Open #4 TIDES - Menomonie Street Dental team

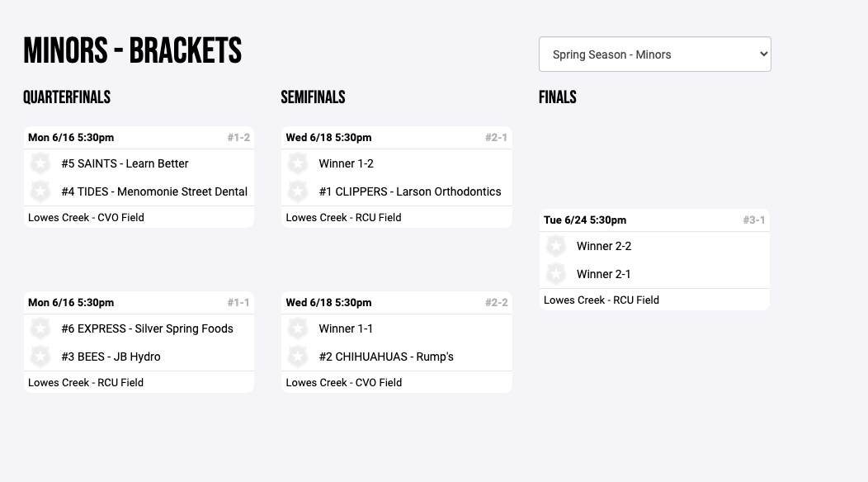pyautogui.click(x=154, y=191)
